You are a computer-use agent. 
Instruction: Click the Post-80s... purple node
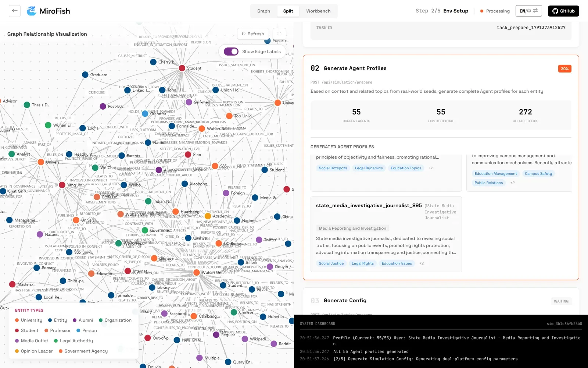pos(103,106)
